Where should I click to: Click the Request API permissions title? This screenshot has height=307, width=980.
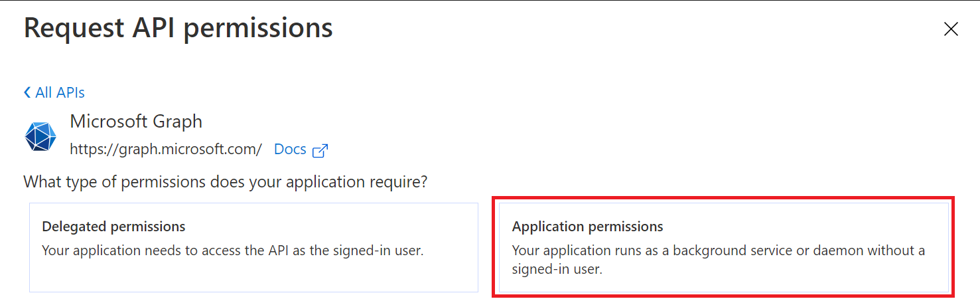[178, 29]
